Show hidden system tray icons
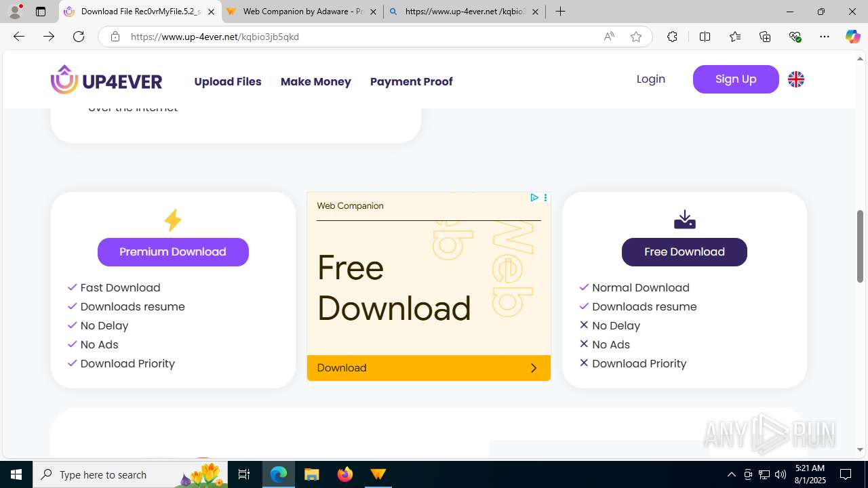868x488 pixels. pos(731,474)
